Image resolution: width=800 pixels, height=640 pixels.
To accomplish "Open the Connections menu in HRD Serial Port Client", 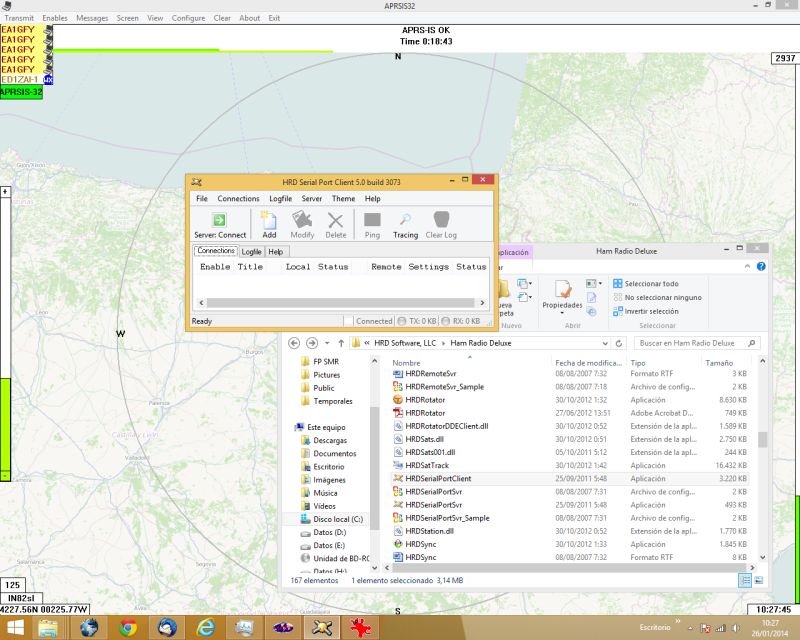I will [238, 199].
